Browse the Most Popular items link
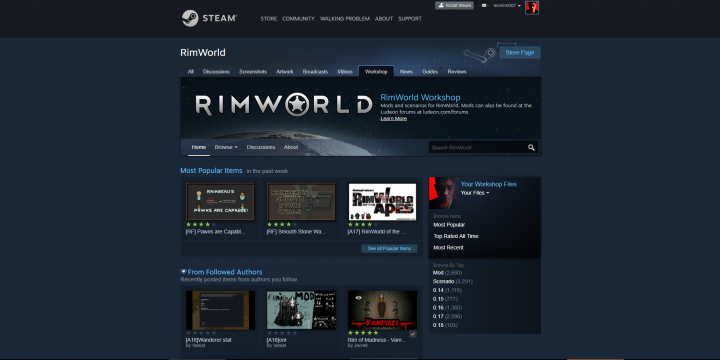720x360 pixels. (449, 225)
